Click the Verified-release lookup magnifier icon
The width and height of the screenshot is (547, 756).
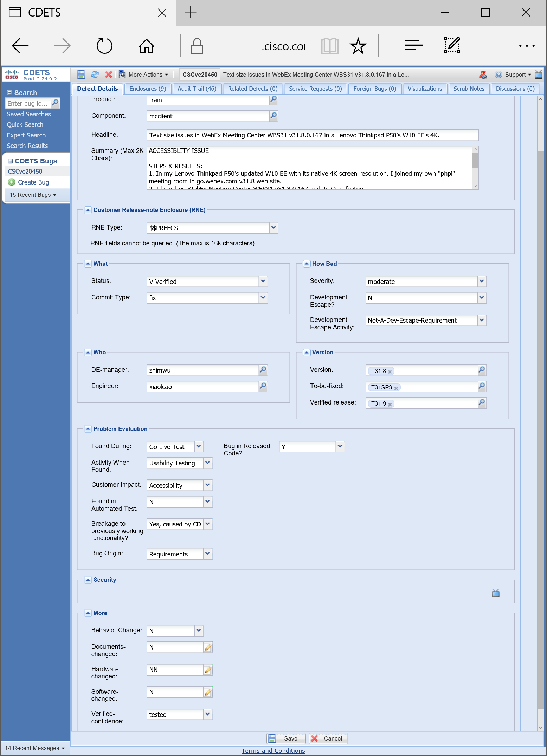tap(482, 403)
